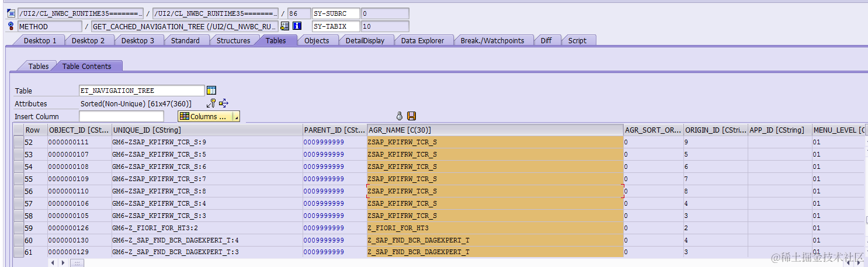Screen dimensions: 868x267
Task: Click the save diskette icon above the table
Action: 411,116
